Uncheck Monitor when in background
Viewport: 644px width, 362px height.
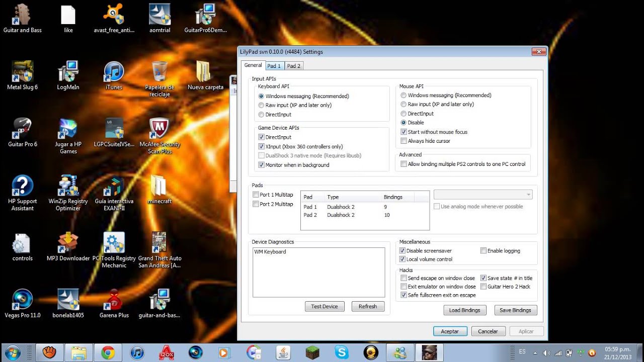261,165
